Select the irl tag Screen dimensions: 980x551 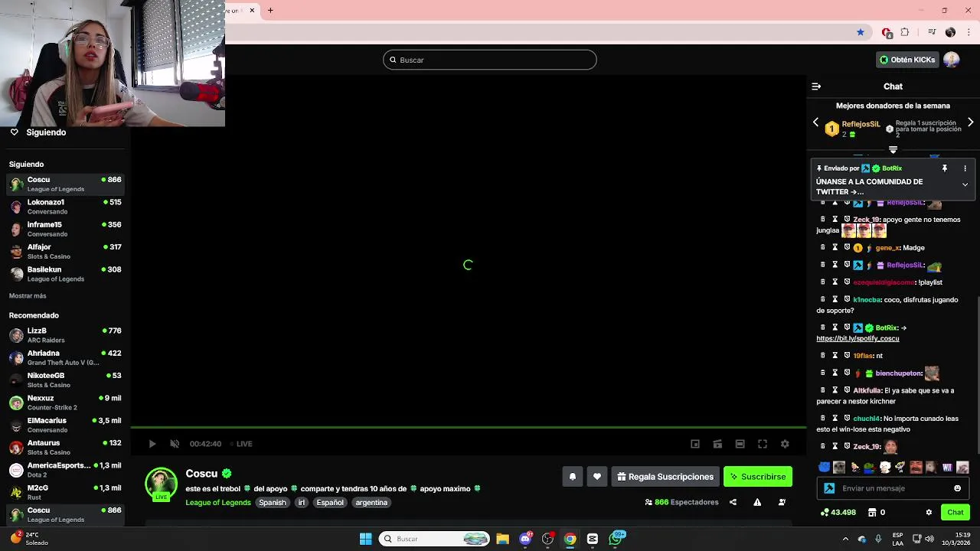[x=302, y=503]
